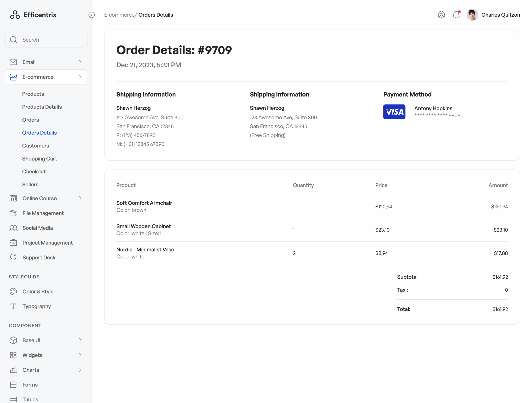
Task: Click the Color & Style palette icon
Action: 14,291
